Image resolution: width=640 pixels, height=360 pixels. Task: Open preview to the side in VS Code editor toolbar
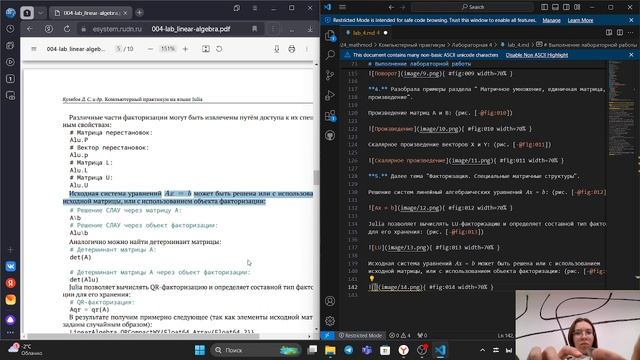click(x=609, y=33)
